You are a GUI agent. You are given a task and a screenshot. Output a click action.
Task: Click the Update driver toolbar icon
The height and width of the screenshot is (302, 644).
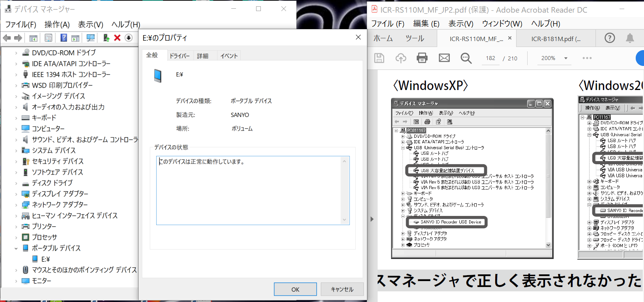coord(106,38)
